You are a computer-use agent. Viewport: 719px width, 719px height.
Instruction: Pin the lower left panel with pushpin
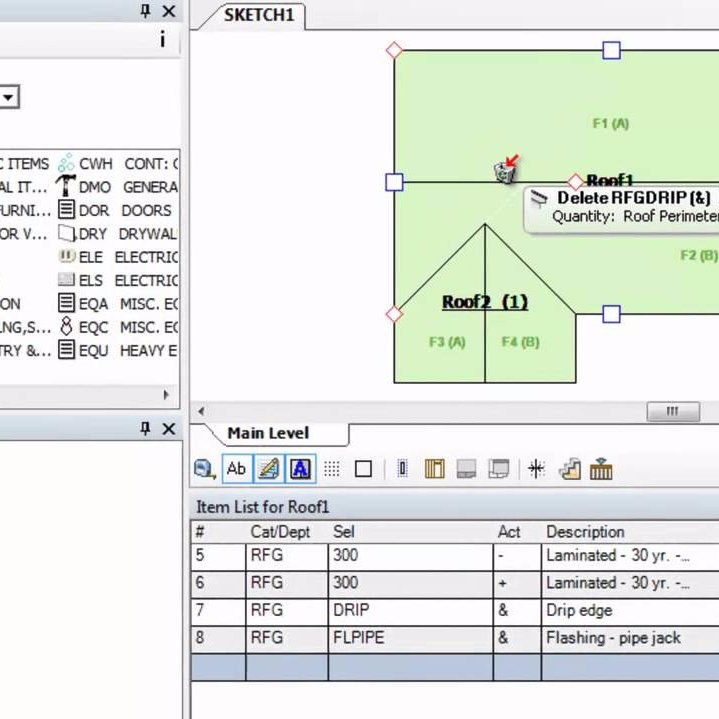pos(145,428)
